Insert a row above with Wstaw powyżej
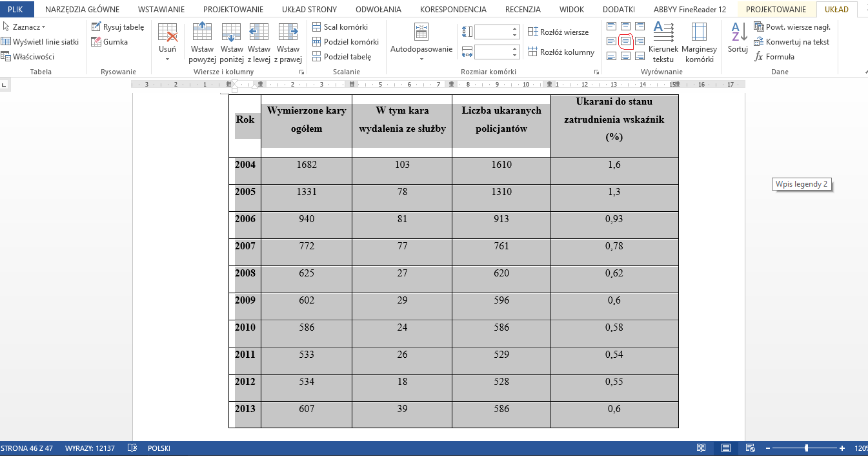The height and width of the screenshot is (456, 868). (x=202, y=43)
